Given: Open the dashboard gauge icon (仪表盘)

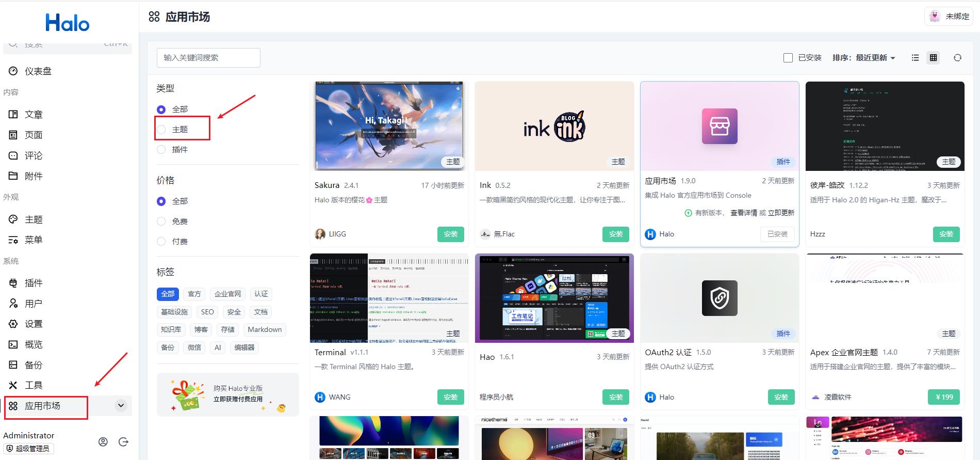Looking at the screenshot, I should pos(13,71).
